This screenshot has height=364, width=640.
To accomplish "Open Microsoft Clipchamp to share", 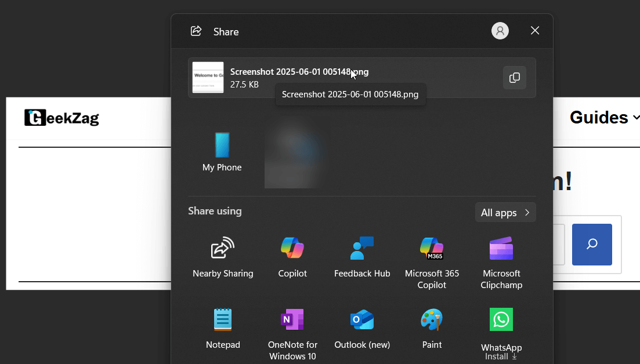I will 501,263.
